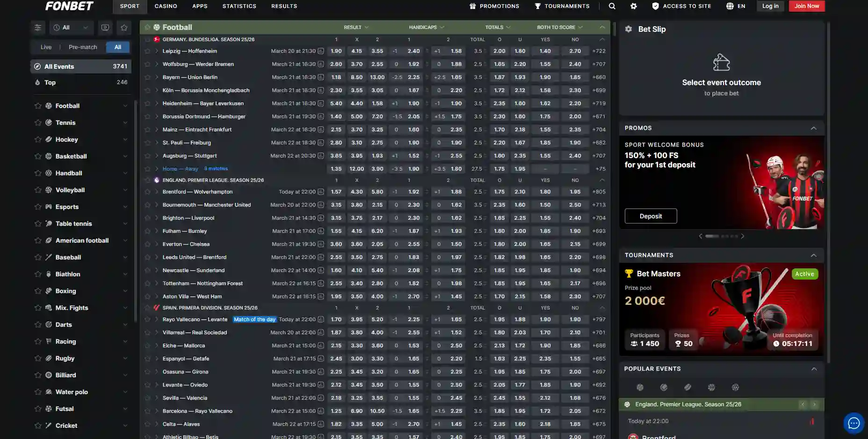868x439 pixels.
Task: Go to previous promo banner arrow
Action: pyautogui.click(x=701, y=236)
